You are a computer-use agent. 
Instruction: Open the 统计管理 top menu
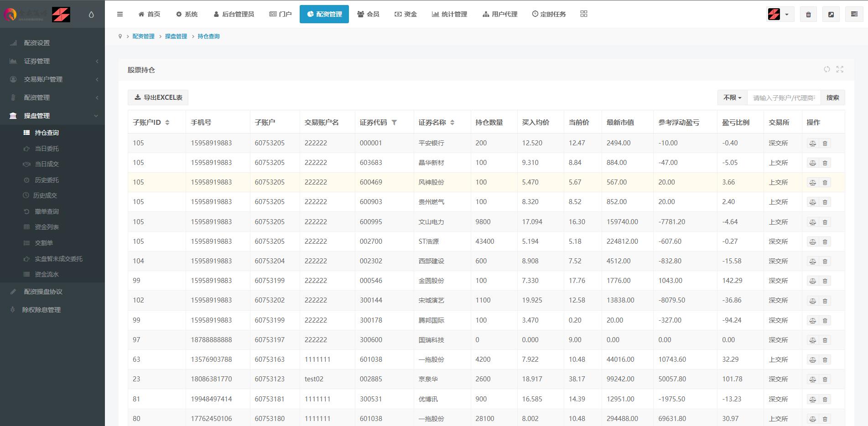tap(449, 14)
